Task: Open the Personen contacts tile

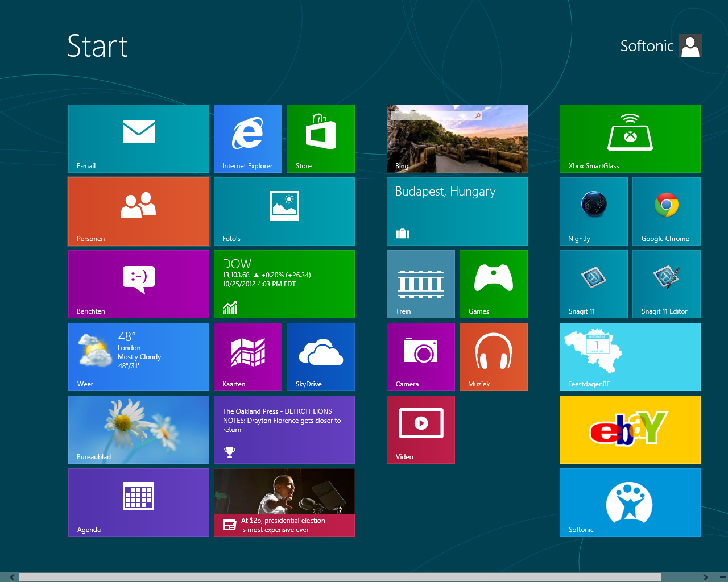Action: tap(138, 211)
